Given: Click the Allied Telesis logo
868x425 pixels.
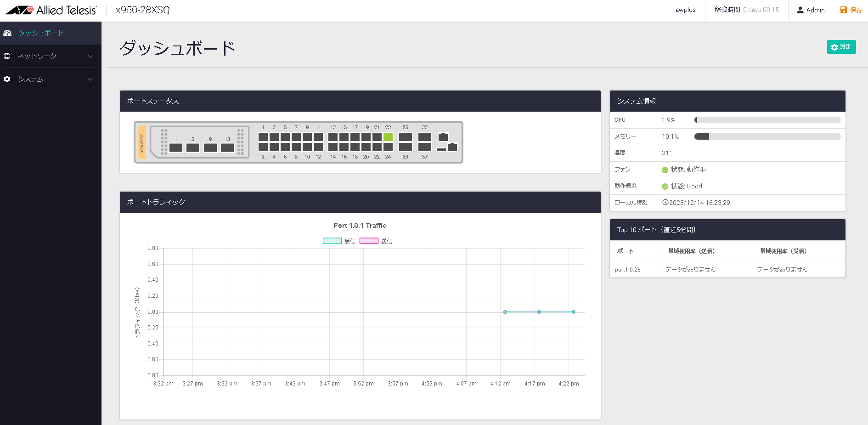Looking at the screenshot, I should [51, 10].
